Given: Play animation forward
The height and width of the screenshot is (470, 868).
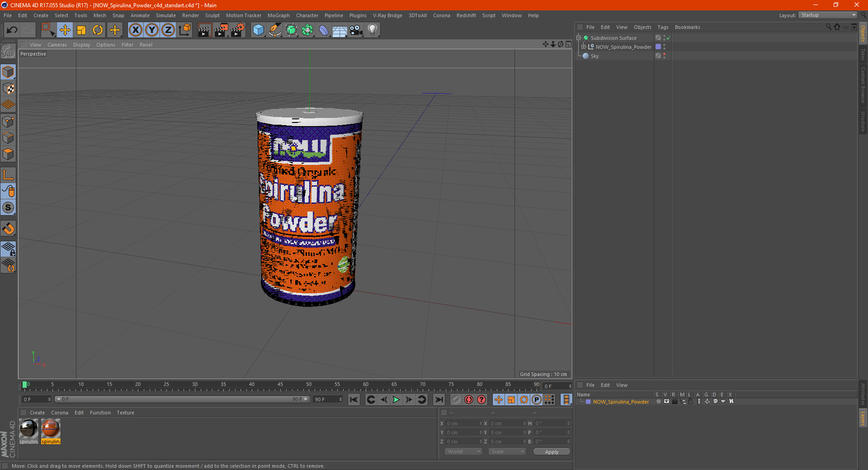Looking at the screenshot, I should [x=396, y=399].
